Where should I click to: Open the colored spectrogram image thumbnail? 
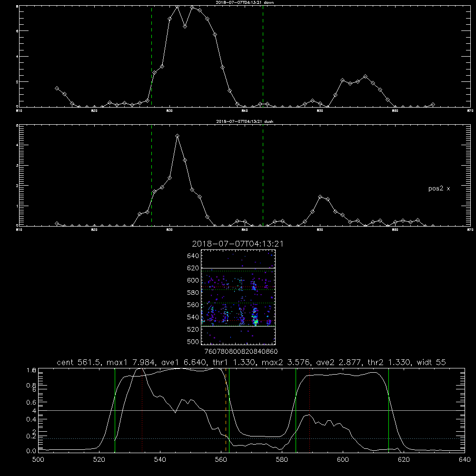[x=238, y=297]
